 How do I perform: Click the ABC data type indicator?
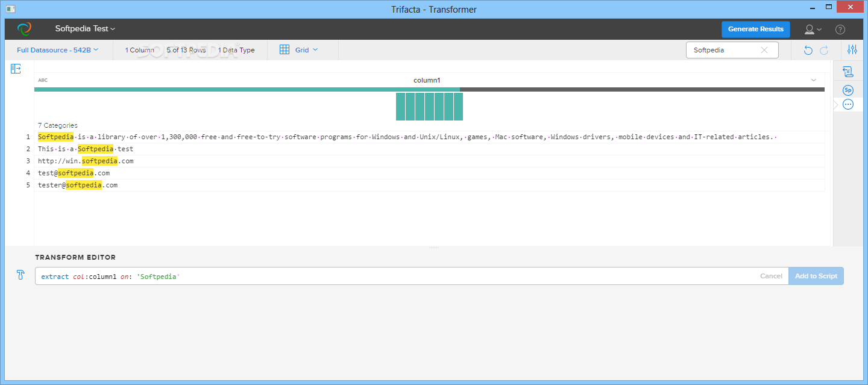coord(43,80)
